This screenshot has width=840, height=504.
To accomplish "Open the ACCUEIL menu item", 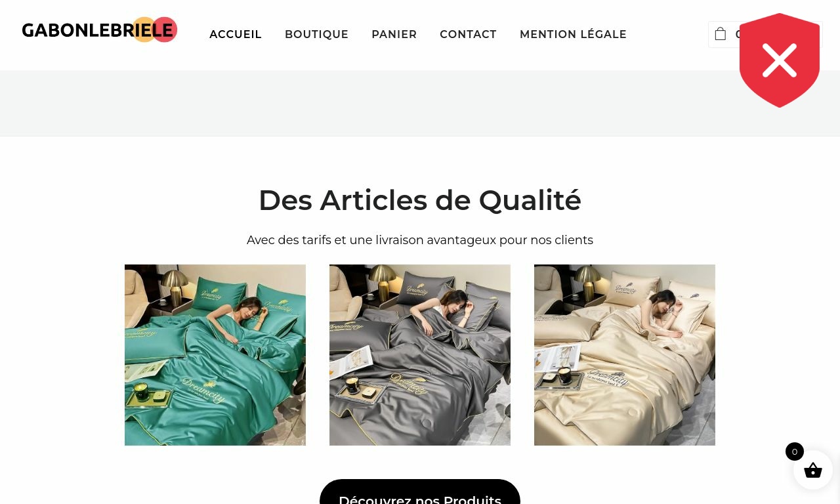I will click(x=236, y=34).
